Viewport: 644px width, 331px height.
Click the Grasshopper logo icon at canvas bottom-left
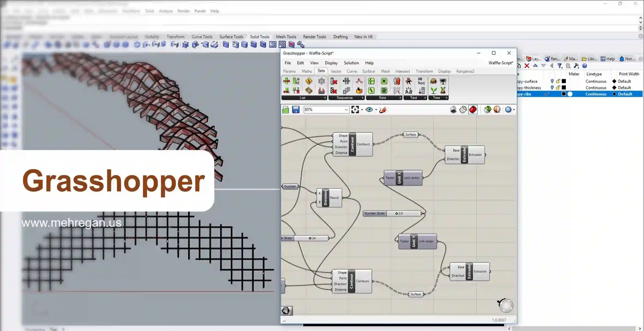click(286, 311)
